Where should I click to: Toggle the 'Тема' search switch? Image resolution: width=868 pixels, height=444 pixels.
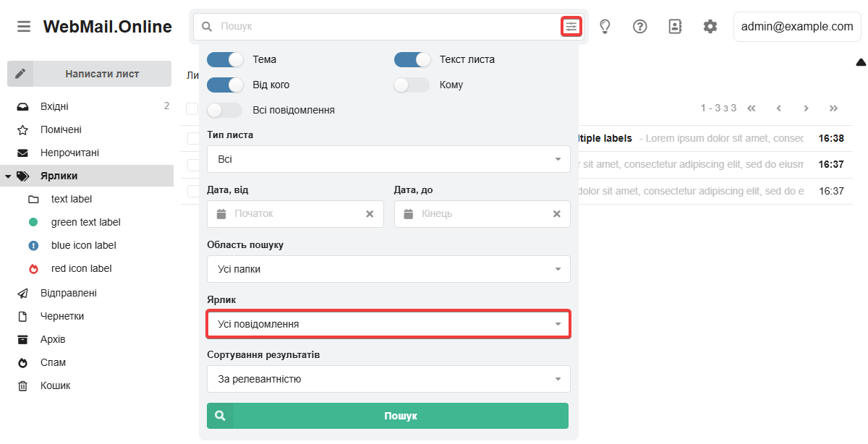pos(225,59)
